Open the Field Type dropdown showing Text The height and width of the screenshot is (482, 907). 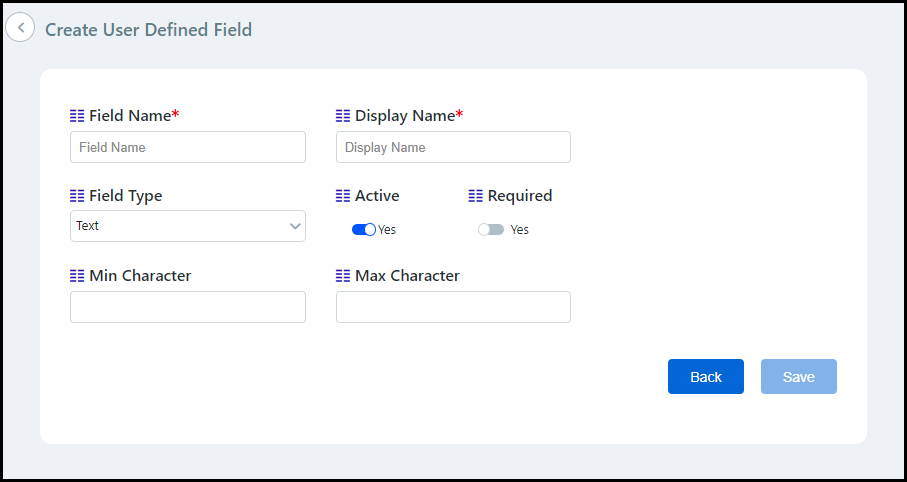187,226
